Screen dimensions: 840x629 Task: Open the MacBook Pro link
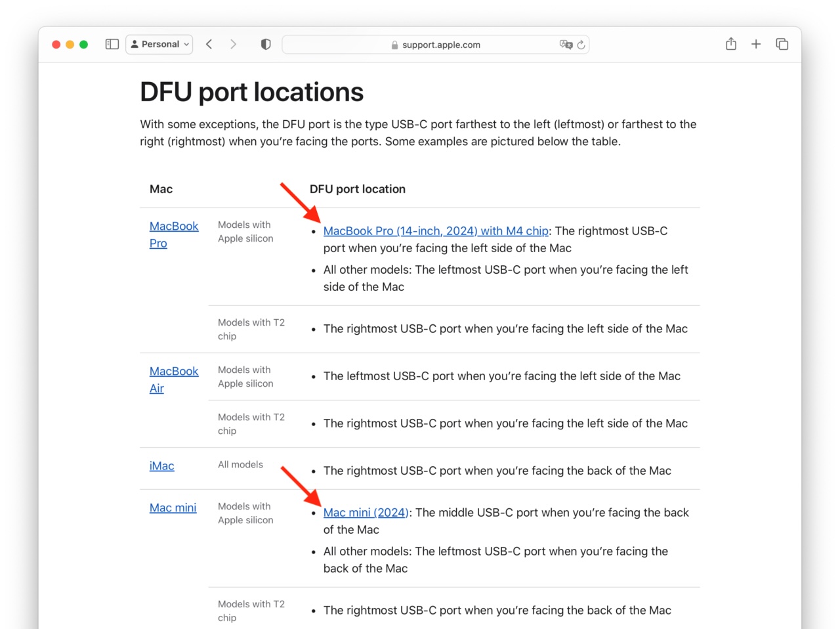(173, 234)
